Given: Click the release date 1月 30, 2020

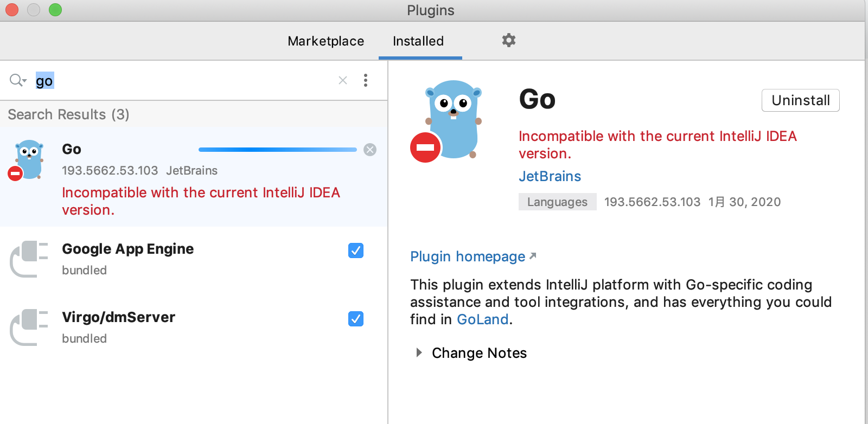Looking at the screenshot, I should (x=744, y=202).
